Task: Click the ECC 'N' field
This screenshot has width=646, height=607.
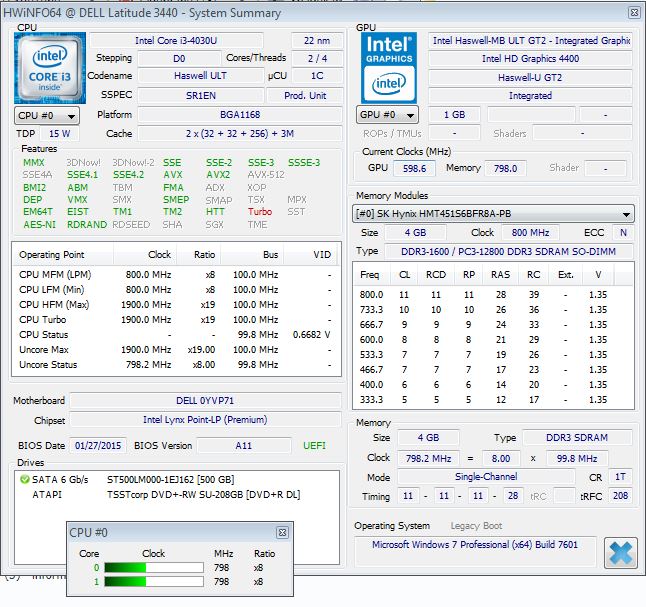Action: (x=623, y=232)
